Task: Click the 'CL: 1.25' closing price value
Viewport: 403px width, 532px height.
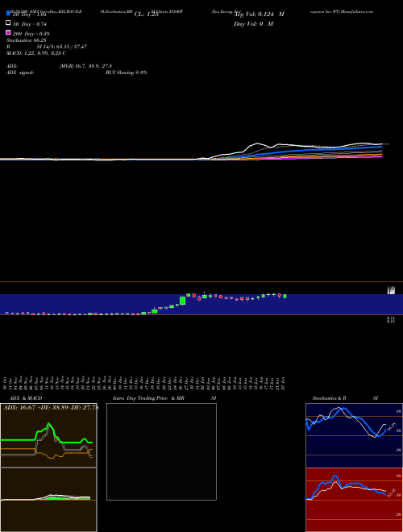Action: click(146, 15)
